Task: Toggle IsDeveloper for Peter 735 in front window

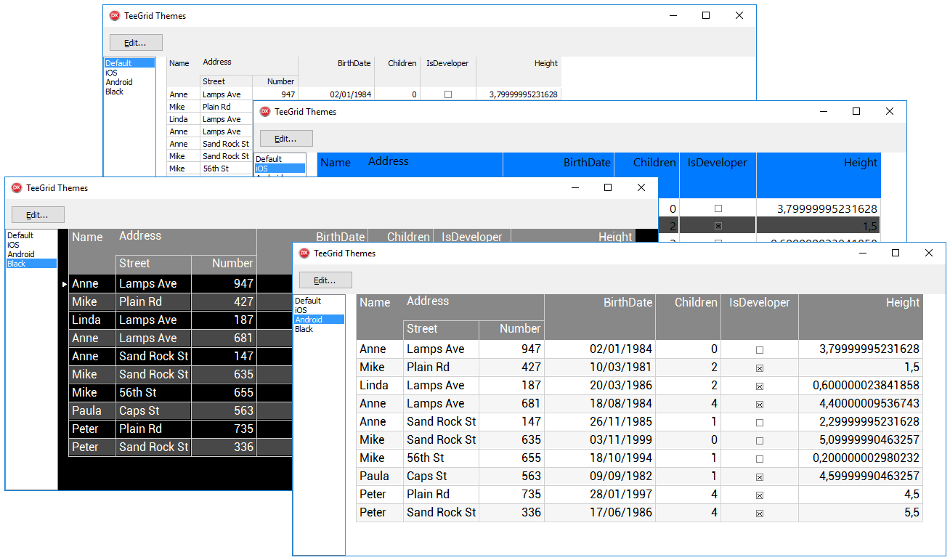Action: [760, 495]
